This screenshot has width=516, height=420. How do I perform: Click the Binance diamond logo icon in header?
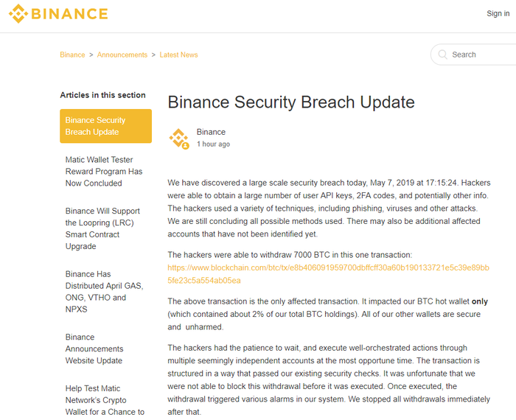[x=18, y=14]
